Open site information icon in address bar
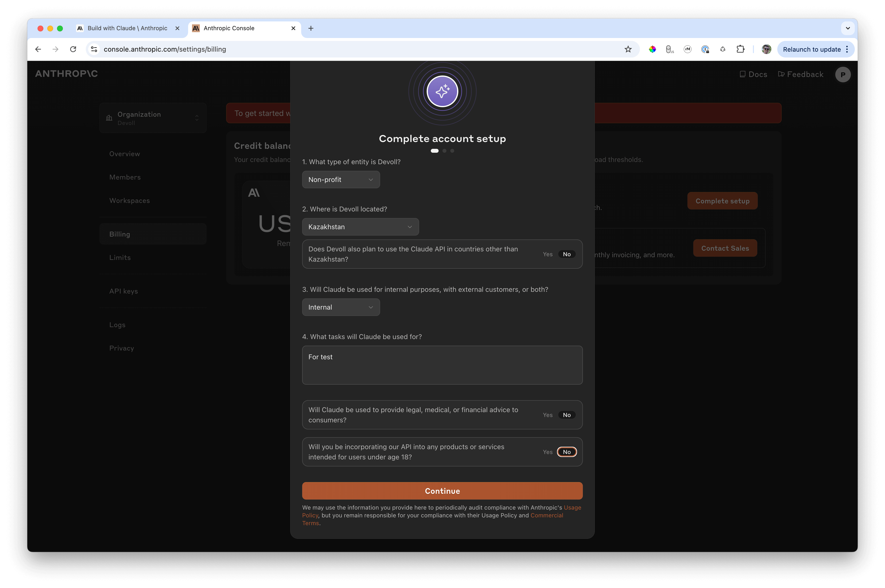The height and width of the screenshot is (588, 885). [x=94, y=49]
